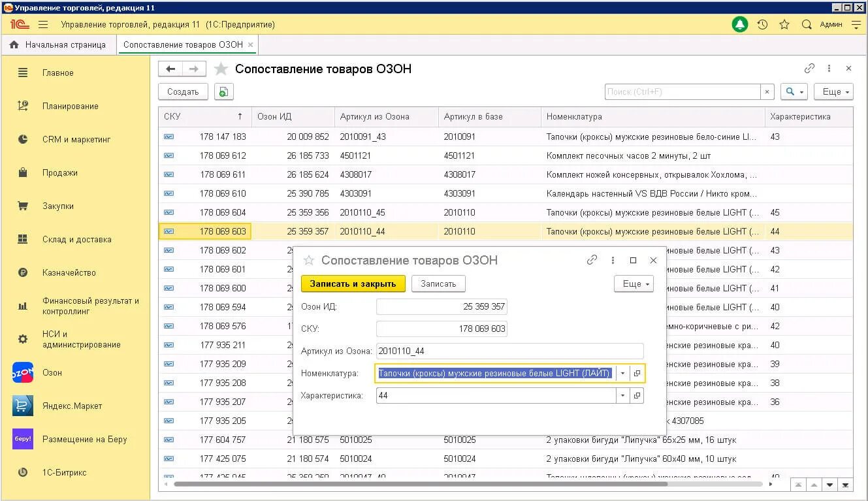Click the Яндекс.Маркет cart icon
Screen dimensions: 868x501
23,406
